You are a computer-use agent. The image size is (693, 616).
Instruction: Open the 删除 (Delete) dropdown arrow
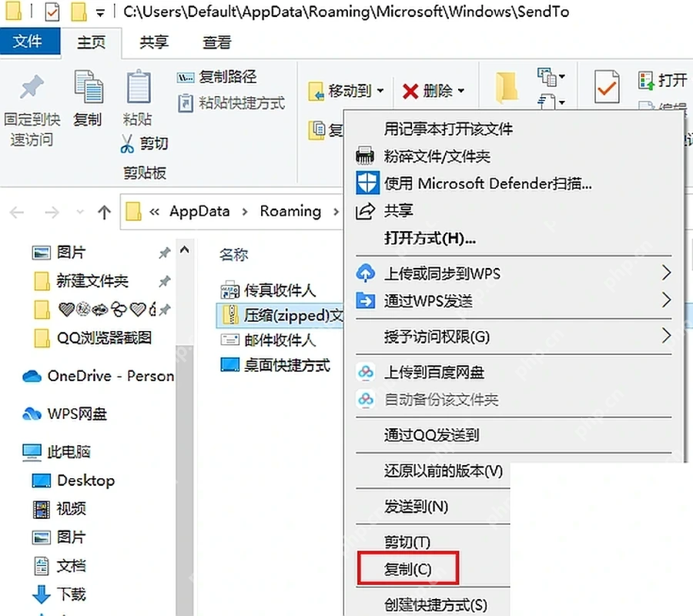(461, 91)
